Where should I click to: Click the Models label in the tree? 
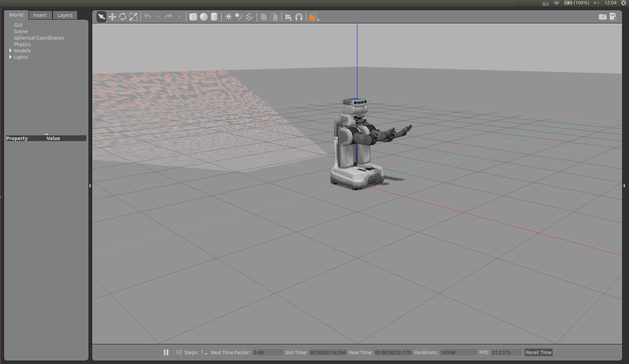pos(22,51)
